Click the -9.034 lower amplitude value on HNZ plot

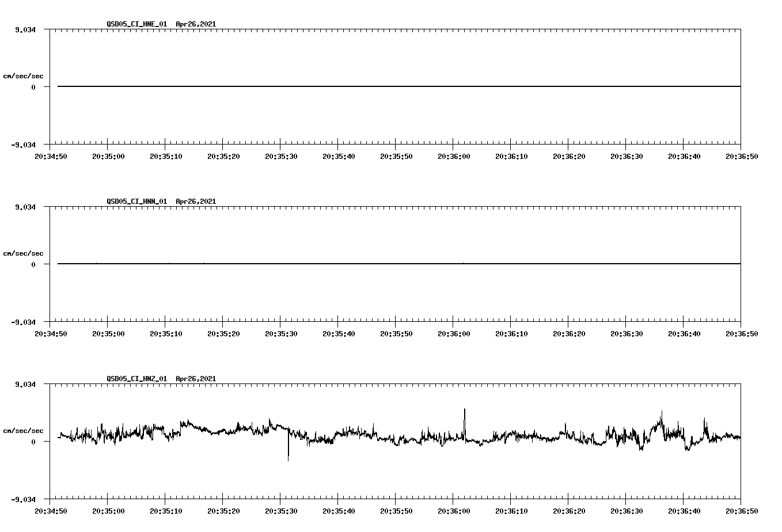(22, 500)
